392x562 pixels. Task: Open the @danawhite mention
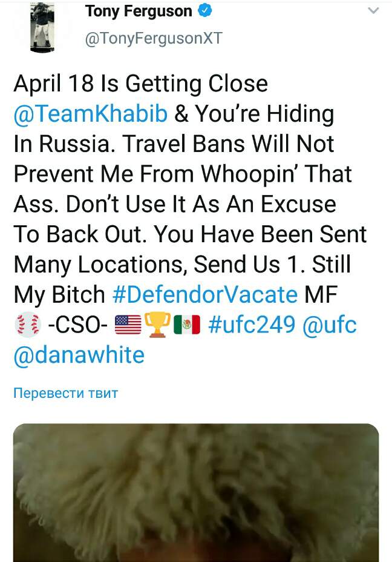[x=79, y=355]
